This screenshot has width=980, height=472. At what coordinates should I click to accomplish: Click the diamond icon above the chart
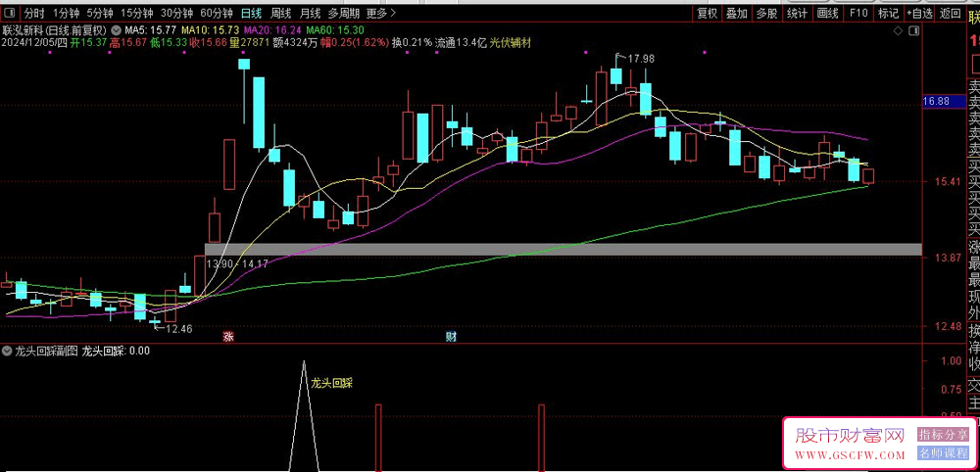click(900, 30)
